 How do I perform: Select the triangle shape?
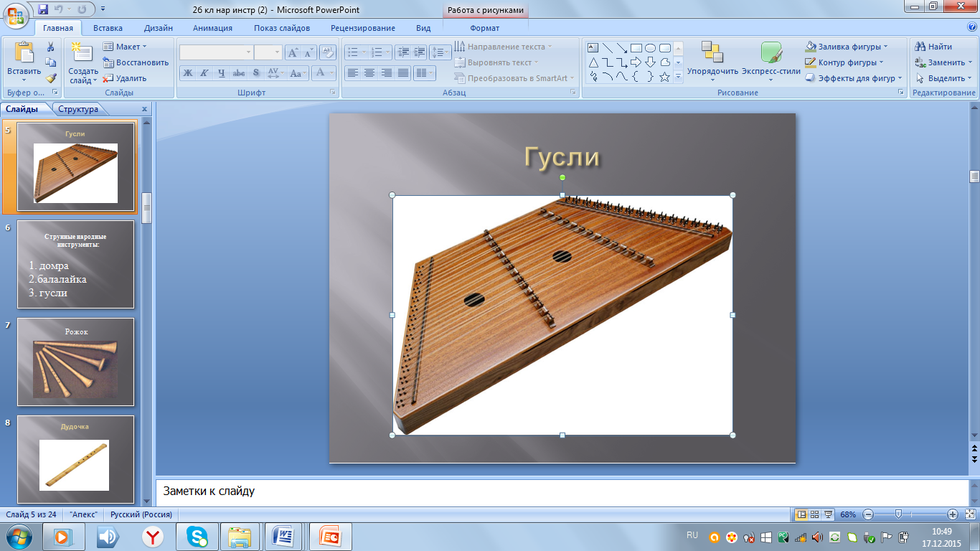pyautogui.click(x=593, y=62)
